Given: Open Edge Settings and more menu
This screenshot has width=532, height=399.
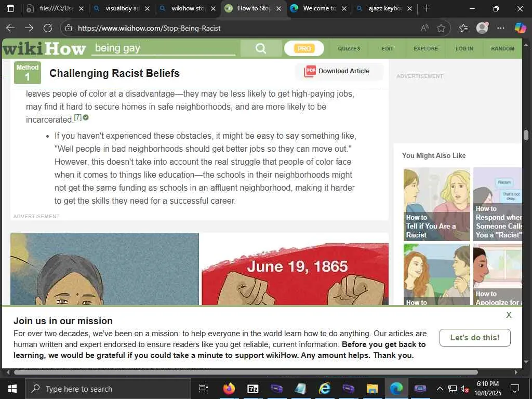Looking at the screenshot, I should pyautogui.click(x=501, y=28).
